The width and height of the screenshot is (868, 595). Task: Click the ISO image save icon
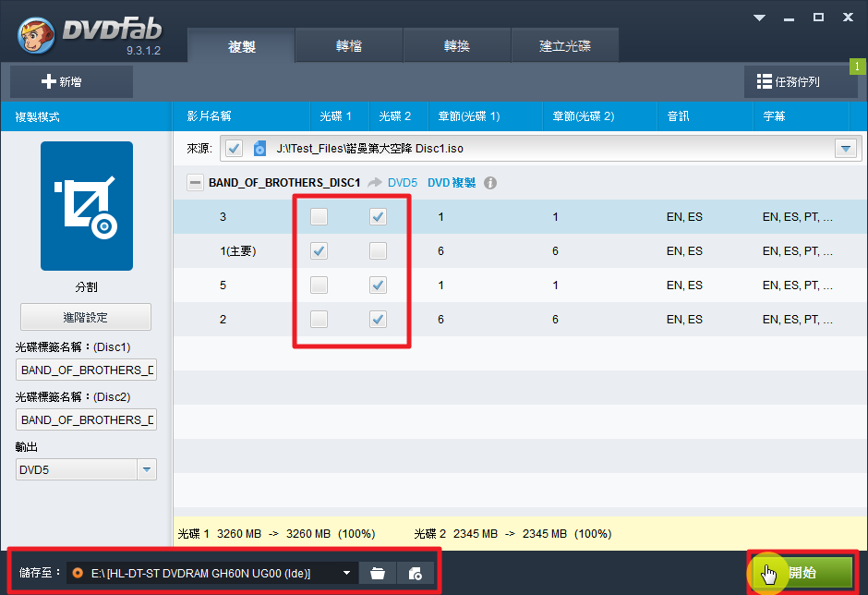click(416, 573)
